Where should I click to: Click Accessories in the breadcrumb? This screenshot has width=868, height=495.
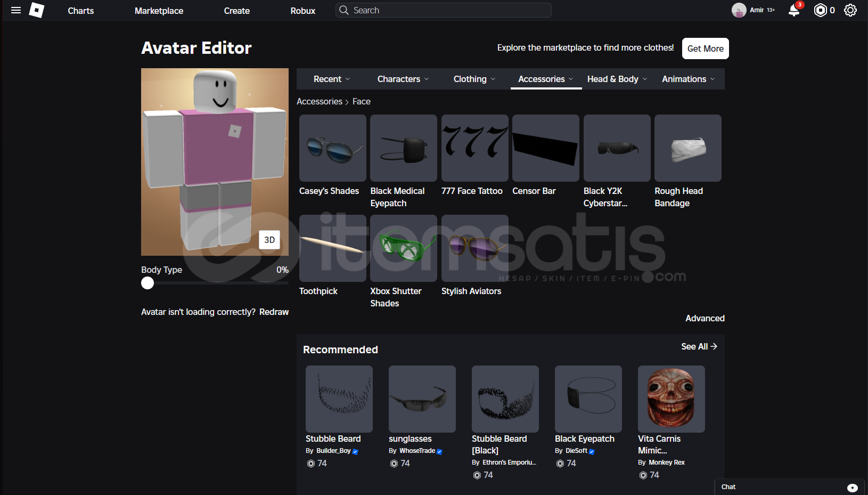tap(320, 101)
